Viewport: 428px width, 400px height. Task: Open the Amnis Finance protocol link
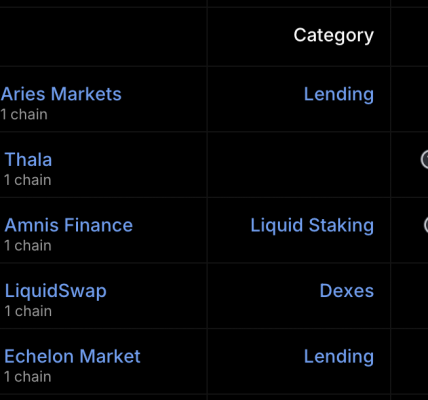69,225
